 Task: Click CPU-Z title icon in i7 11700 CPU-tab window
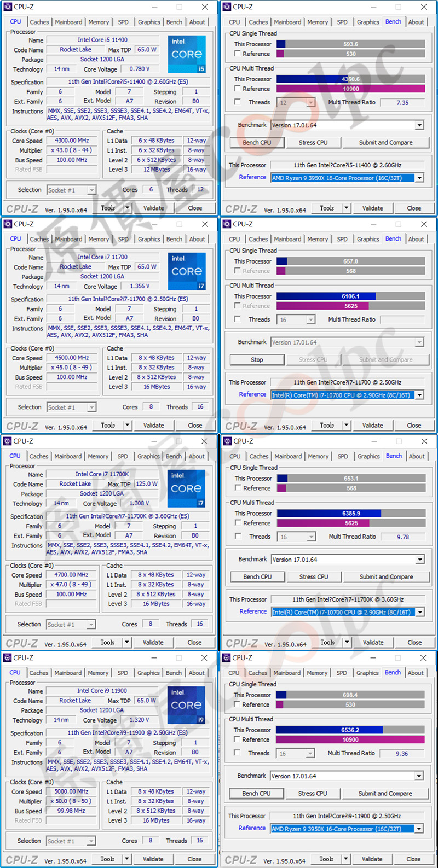pos(8,224)
